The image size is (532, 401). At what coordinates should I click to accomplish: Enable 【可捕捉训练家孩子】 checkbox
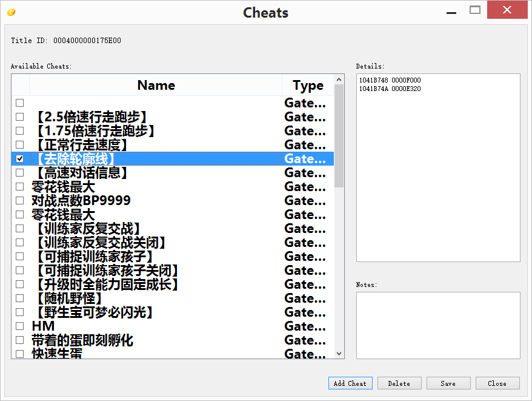(19, 256)
